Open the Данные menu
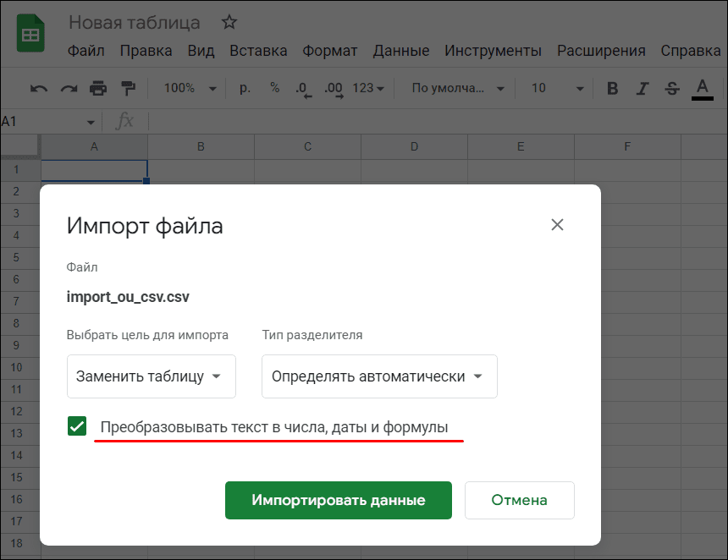The height and width of the screenshot is (560, 728). point(400,51)
